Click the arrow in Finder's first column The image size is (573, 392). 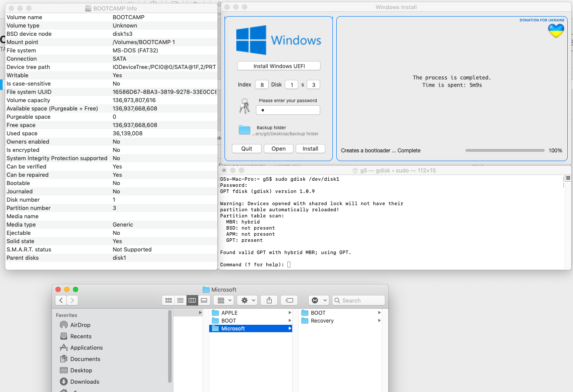(x=200, y=313)
